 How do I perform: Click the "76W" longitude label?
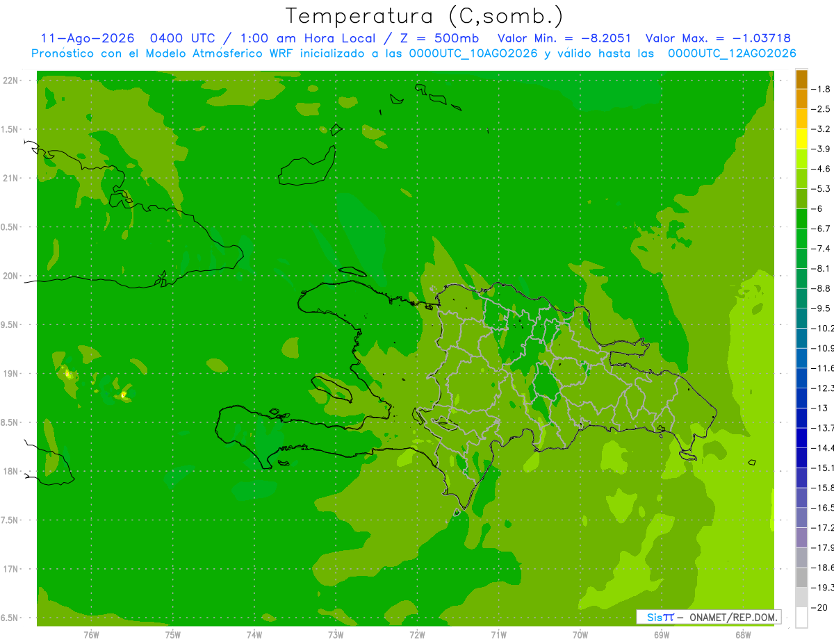click(91, 634)
